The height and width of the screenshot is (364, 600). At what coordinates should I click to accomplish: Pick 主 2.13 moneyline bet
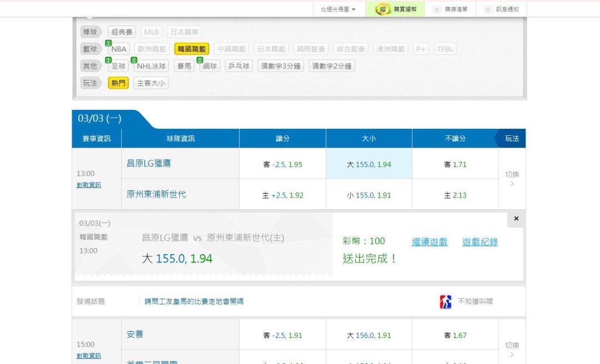[x=456, y=195]
